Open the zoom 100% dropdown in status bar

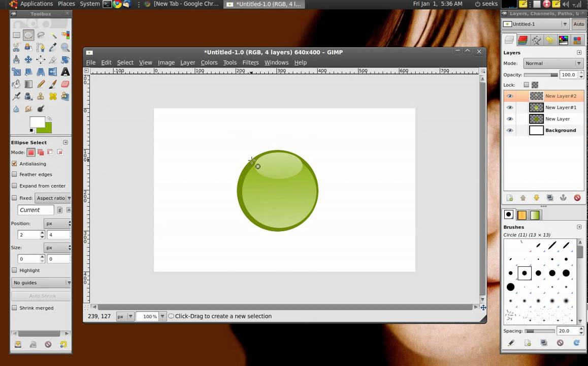pyautogui.click(x=162, y=317)
